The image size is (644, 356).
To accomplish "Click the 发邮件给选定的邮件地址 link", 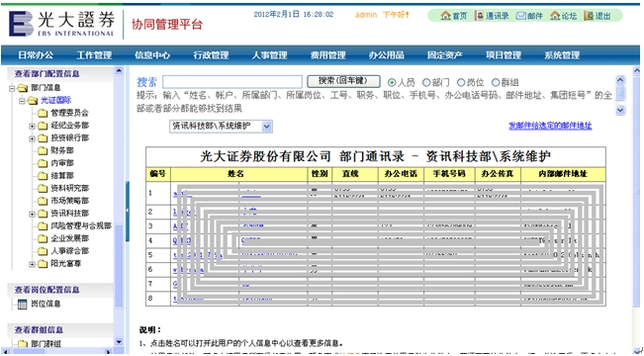I will click(x=550, y=126).
